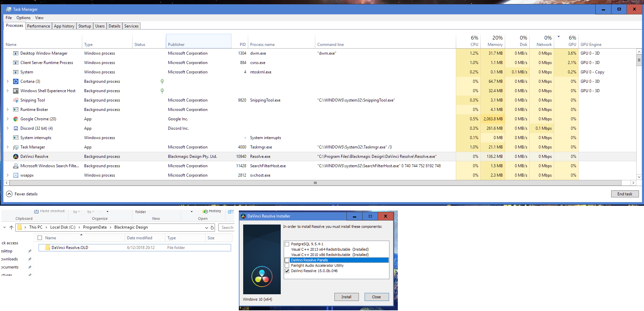Switch to the Users tab
The image size is (644, 311).
(100, 26)
